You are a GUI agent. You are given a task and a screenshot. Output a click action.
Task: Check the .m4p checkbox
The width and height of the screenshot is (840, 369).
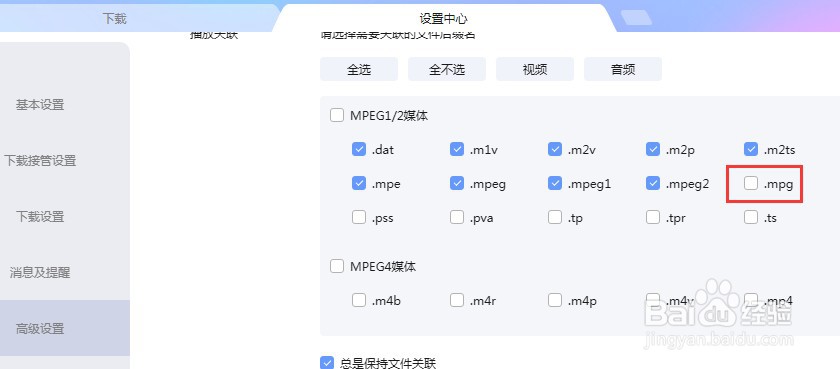click(x=555, y=300)
